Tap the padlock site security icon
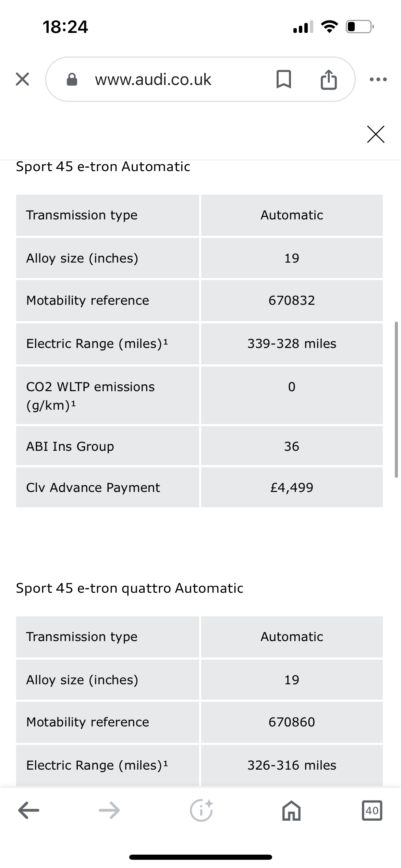The image size is (401, 868). coord(72,80)
